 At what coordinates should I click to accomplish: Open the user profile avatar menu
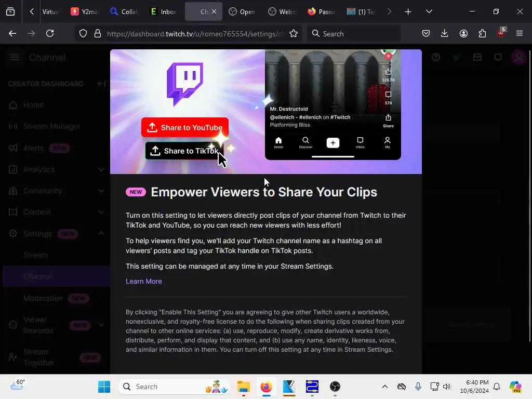519,57
